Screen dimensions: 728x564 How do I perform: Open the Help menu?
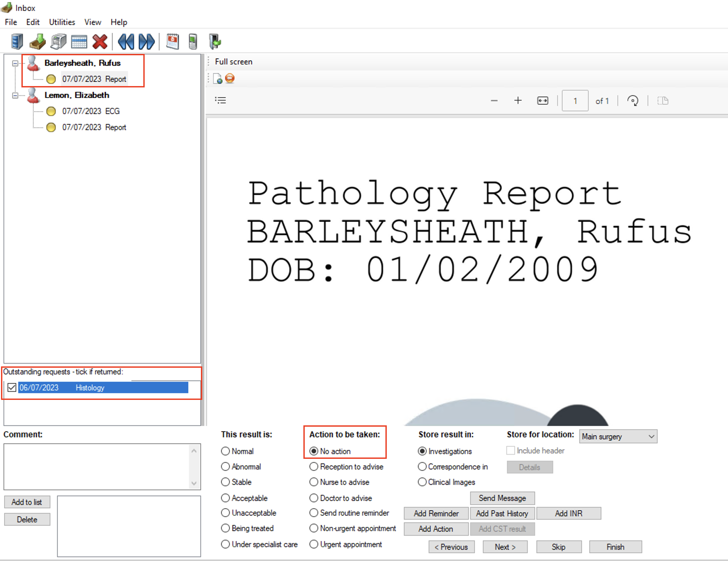pyautogui.click(x=119, y=22)
